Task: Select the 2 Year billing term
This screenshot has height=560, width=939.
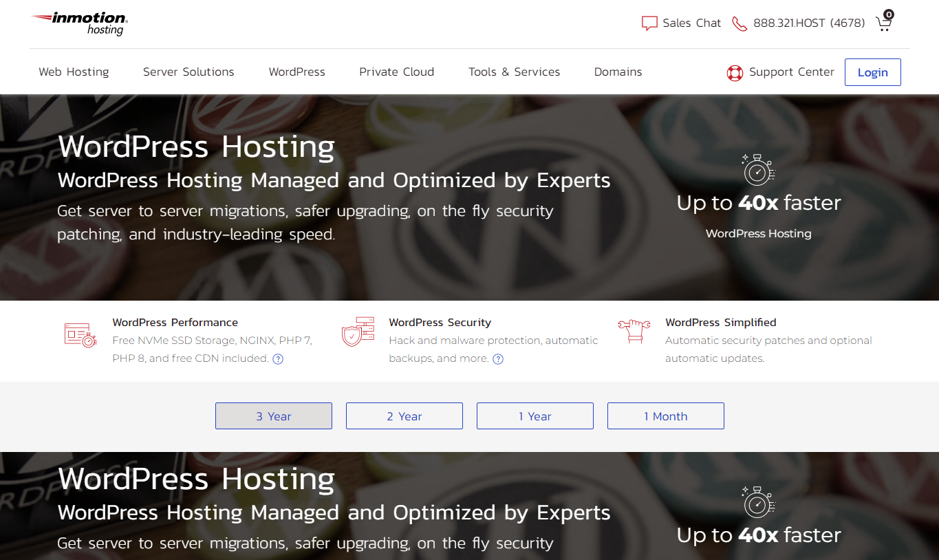Action: point(404,416)
